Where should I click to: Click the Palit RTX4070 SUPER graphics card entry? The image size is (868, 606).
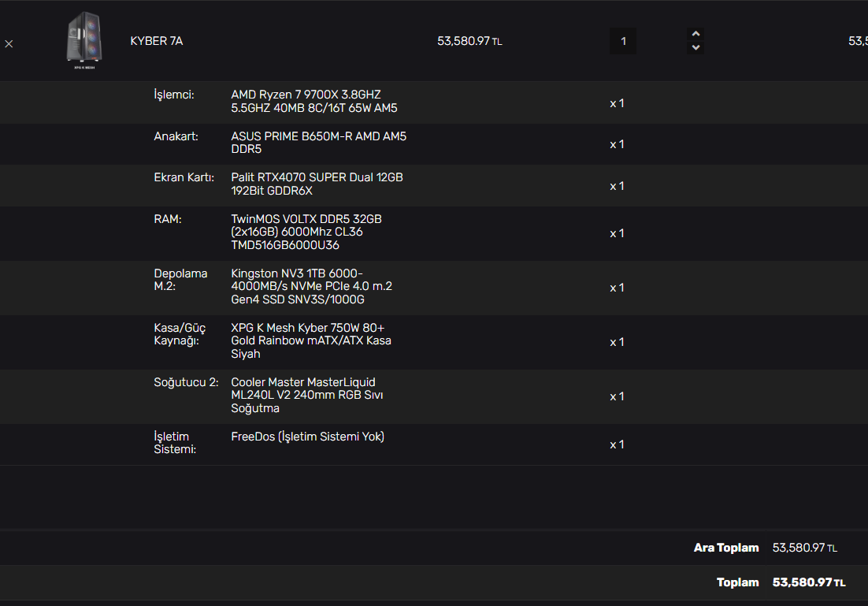tap(317, 184)
